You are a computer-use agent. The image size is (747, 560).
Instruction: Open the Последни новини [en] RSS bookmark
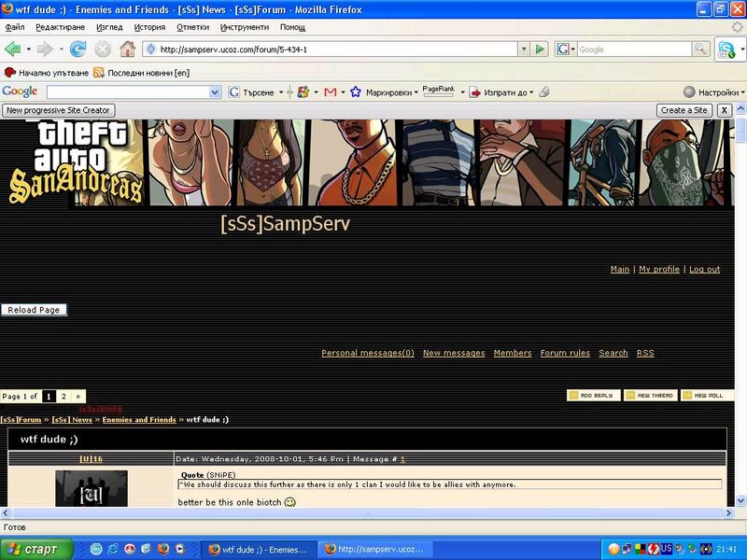(x=142, y=73)
